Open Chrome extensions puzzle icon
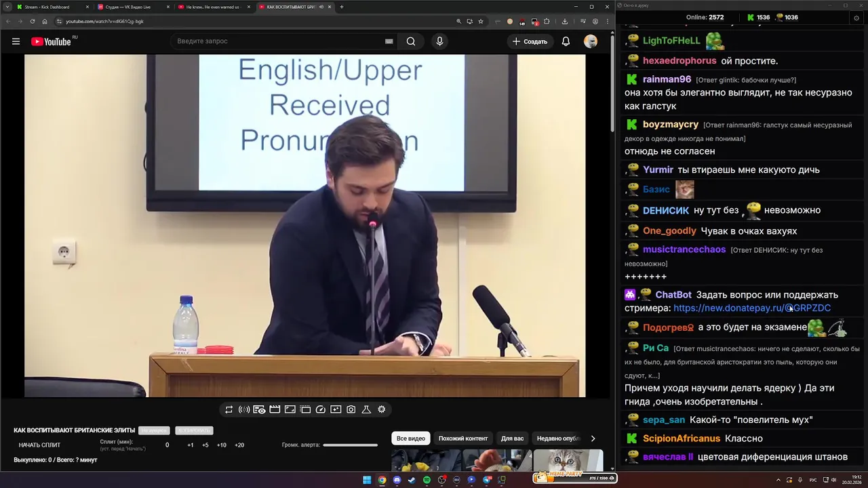Screen dimensions: 868x488 [x=547, y=21]
